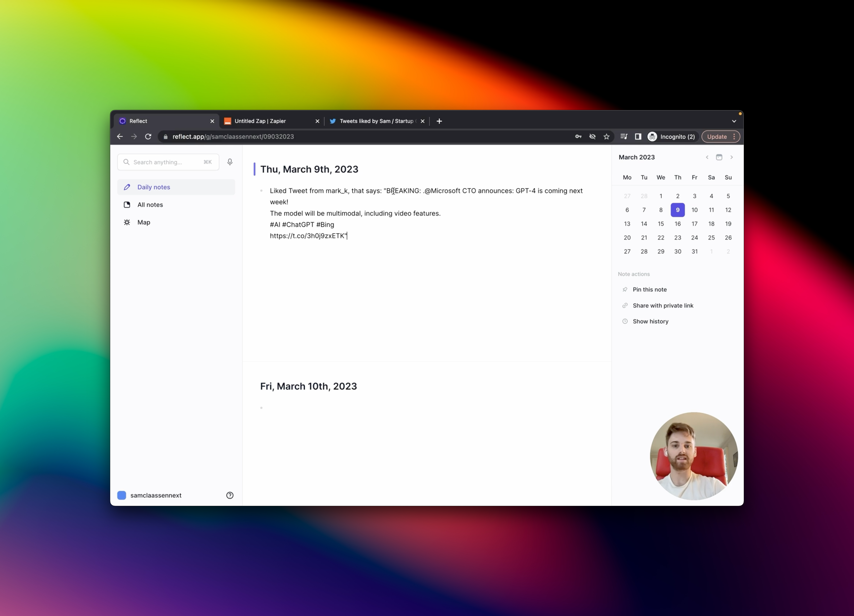Open the help question mark icon
The height and width of the screenshot is (616, 854).
click(x=230, y=495)
